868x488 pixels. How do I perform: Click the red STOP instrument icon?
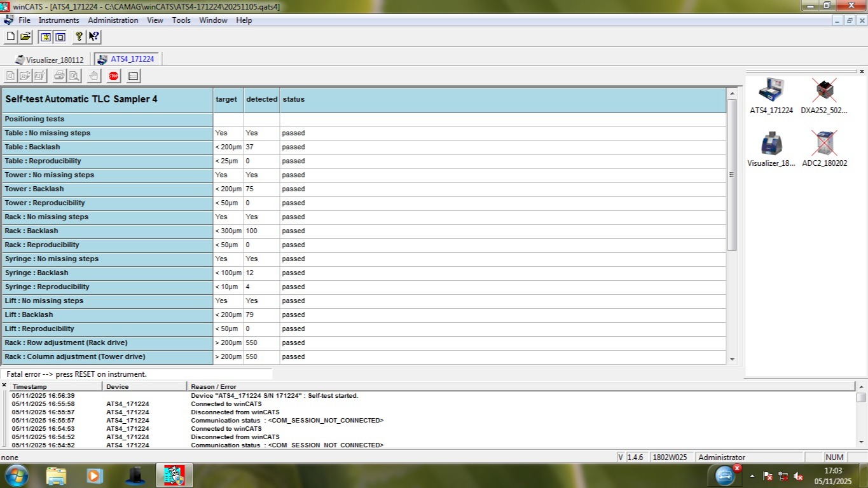click(113, 76)
